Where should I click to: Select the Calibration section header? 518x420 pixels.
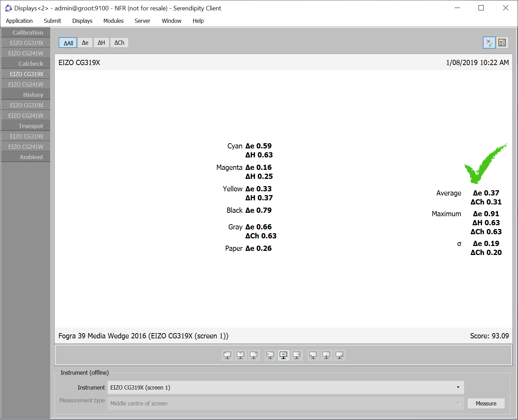[x=26, y=33]
